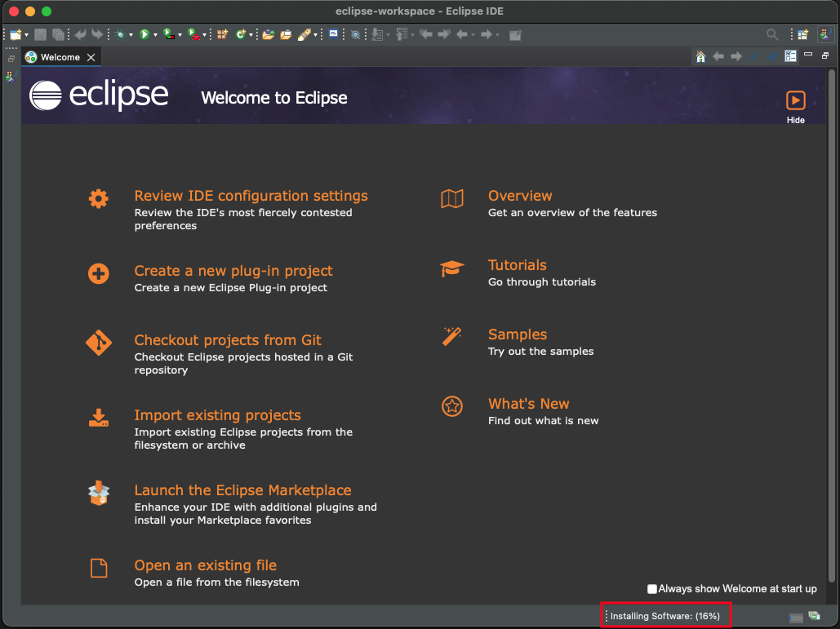The image size is (840, 629).
Task: Open the What's New link
Action: [528, 404]
